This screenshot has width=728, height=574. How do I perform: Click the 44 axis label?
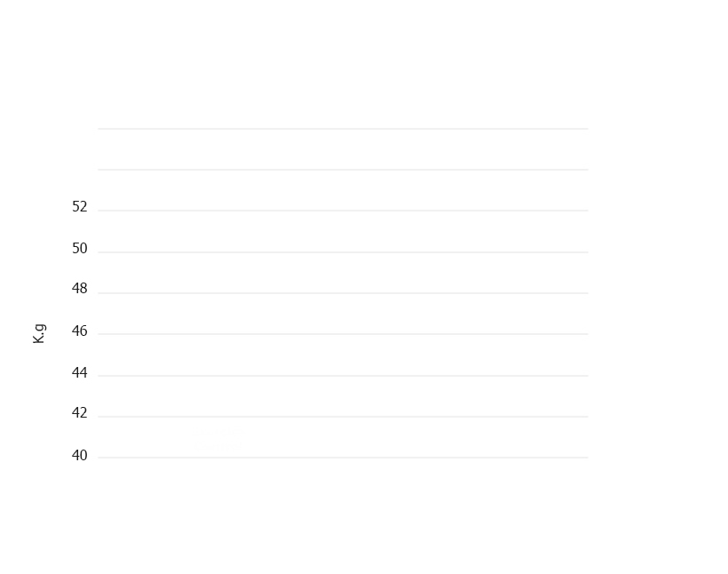click(79, 373)
